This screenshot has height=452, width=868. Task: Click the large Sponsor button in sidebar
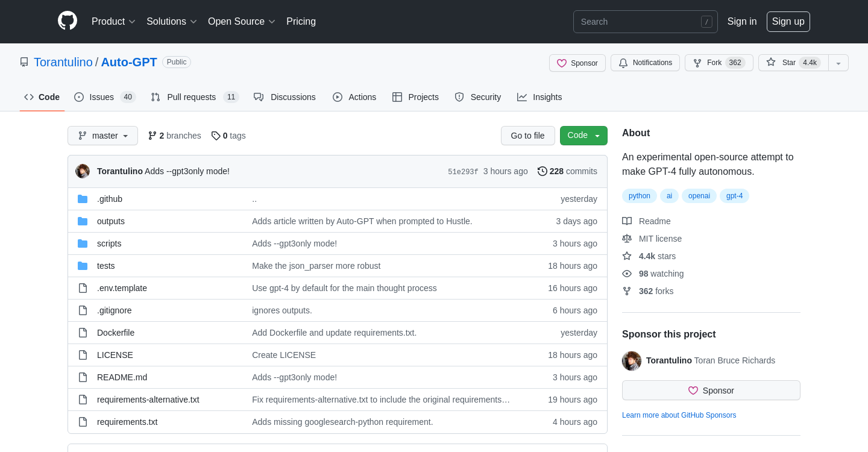[x=711, y=391]
